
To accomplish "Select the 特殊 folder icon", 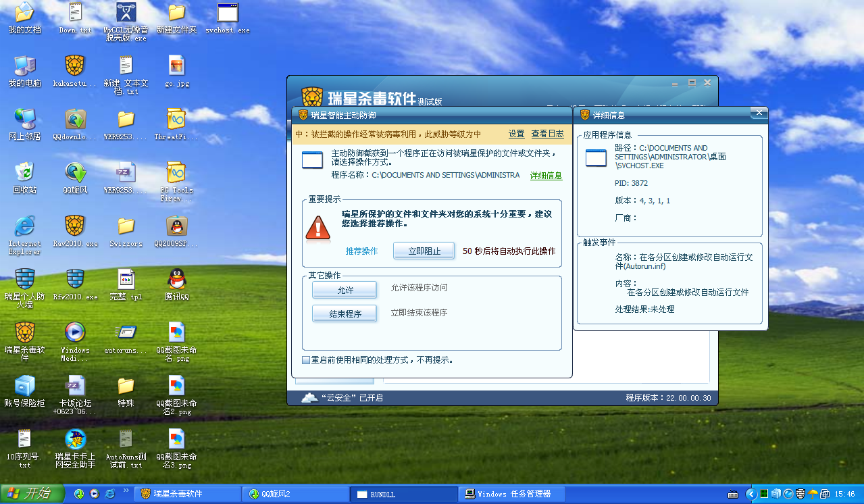I will (x=126, y=391).
